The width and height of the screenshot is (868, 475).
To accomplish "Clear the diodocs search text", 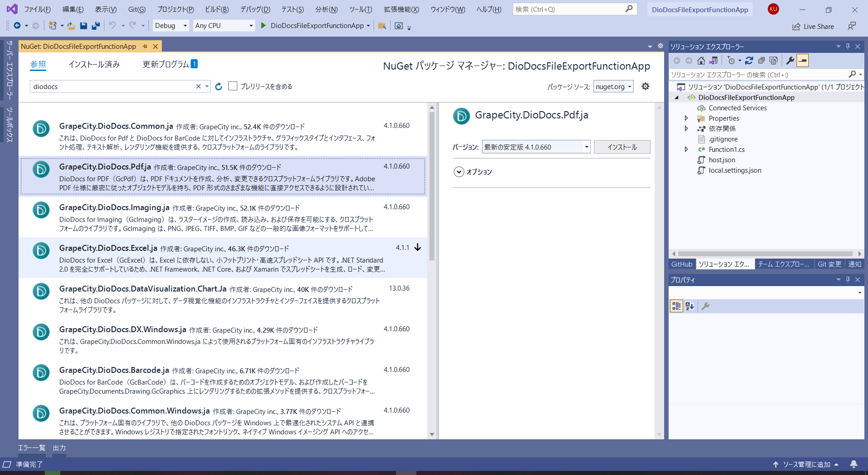I will 198,86.
